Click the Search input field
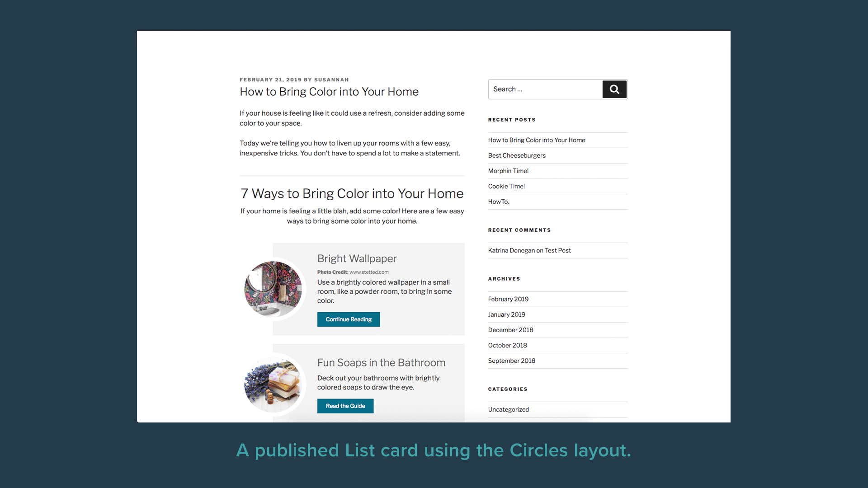Image resolution: width=868 pixels, height=488 pixels. (545, 89)
